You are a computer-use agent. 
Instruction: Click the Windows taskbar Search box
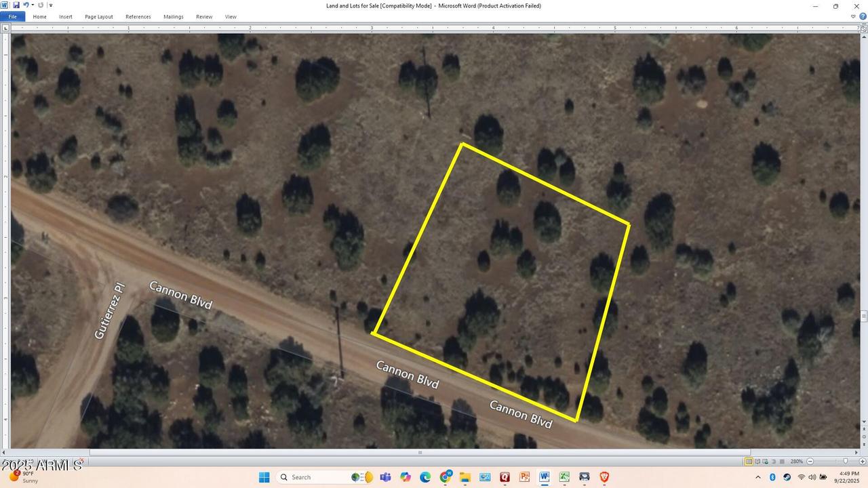(312, 477)
